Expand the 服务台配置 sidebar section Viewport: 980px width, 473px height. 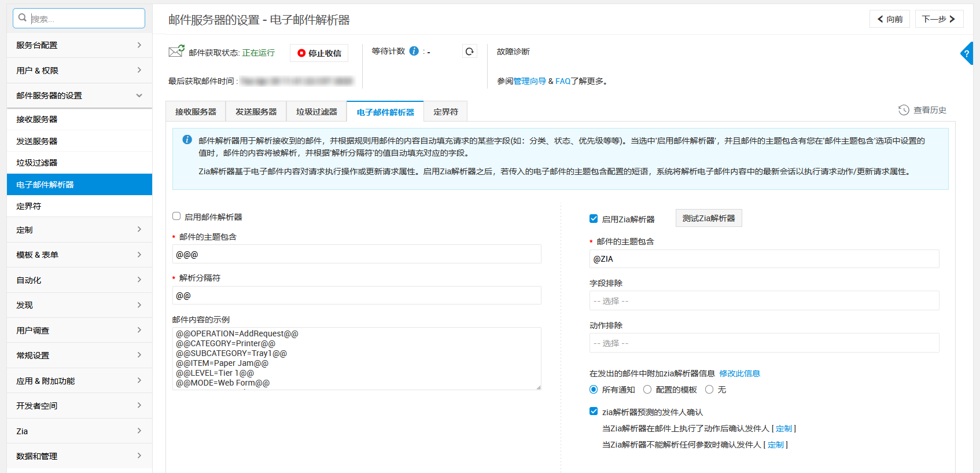(x=79, y=45)
